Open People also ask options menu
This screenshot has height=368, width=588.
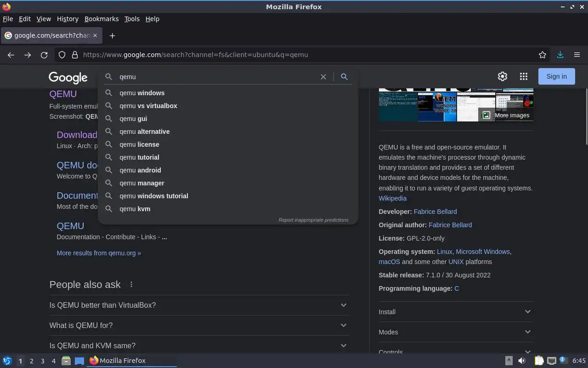(x=131, y=284)
